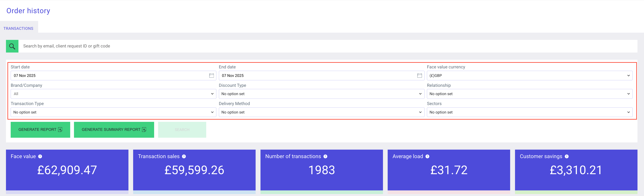Viewport: 644px width, 196px height.
Task: Expand the Delivery Method dropdown
Action: pyautogui.click(x=321, y=112)
